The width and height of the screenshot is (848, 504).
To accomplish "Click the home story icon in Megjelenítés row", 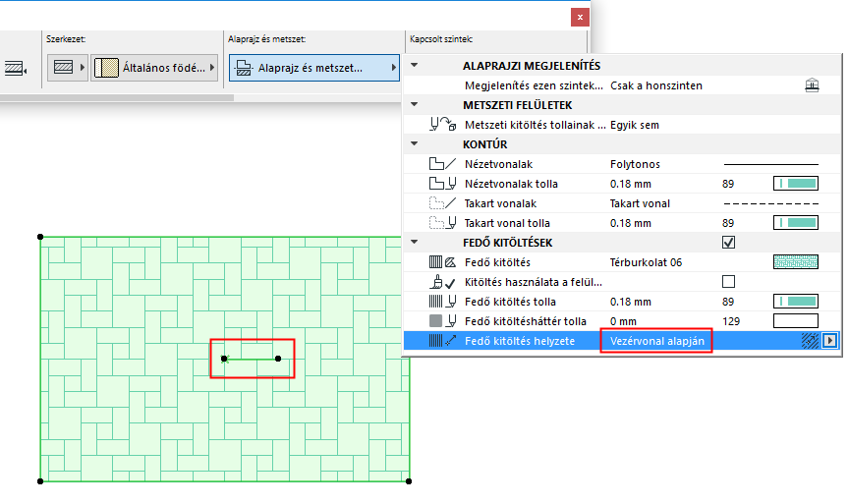I will pos(812,85).
